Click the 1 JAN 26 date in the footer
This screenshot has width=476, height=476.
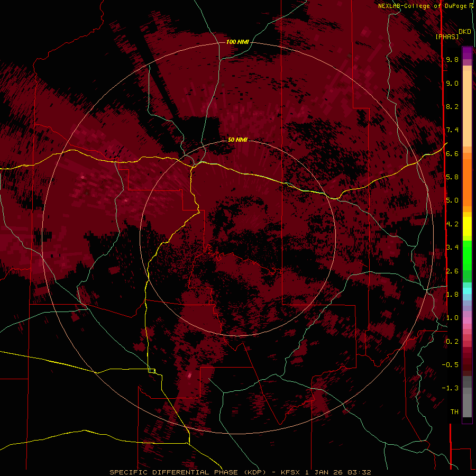(324, 472)
